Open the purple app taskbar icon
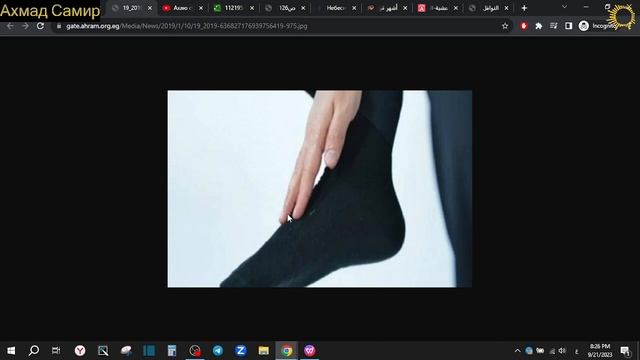This screenshot has height=360, width=640. pos(310,351)
